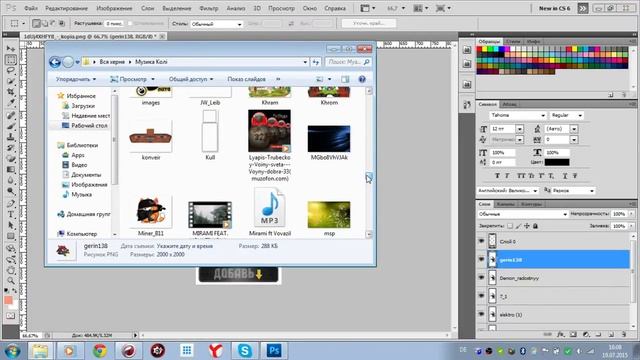This screenshot has width=640, height=360.
Task: Select the Rectangle shape tool
Action: click(11, 236)
